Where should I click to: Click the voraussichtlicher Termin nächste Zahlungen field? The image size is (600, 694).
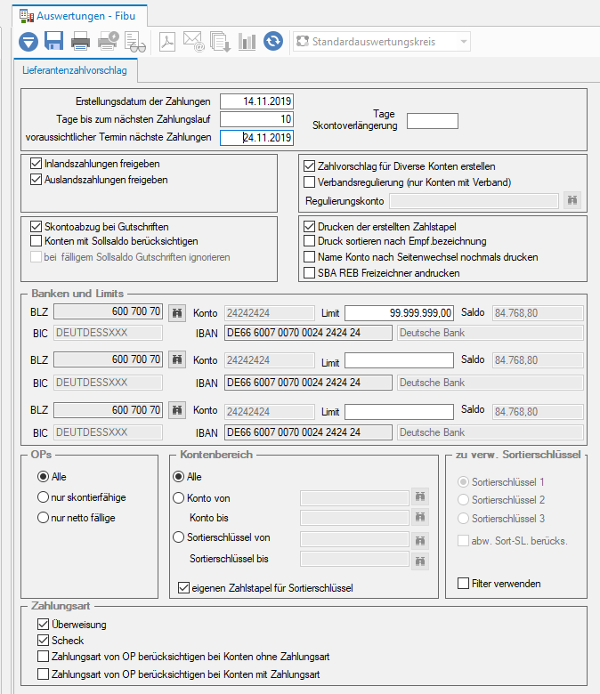(x=257, y=138)
